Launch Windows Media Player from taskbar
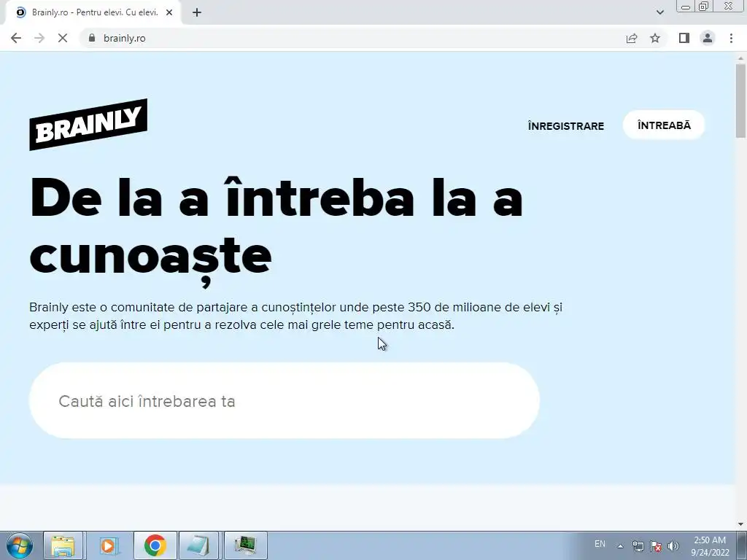The width and height of the screenshot is (747, 560). 109,545
